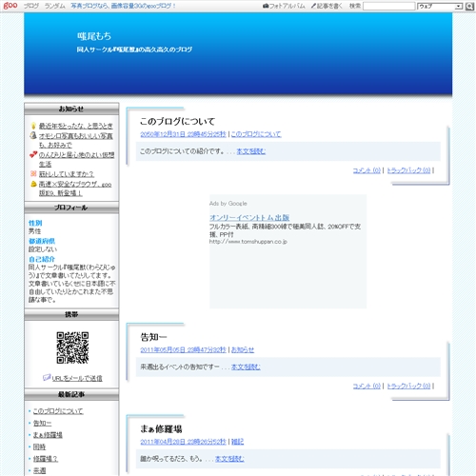Click the goo logo icon
Viewport: 476px width, 476px height.
[x=10, y=6]
